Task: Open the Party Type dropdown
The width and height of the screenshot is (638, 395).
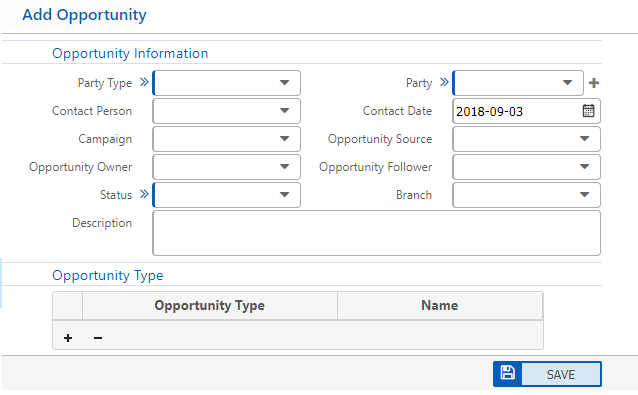Action: tap(227, 83)
